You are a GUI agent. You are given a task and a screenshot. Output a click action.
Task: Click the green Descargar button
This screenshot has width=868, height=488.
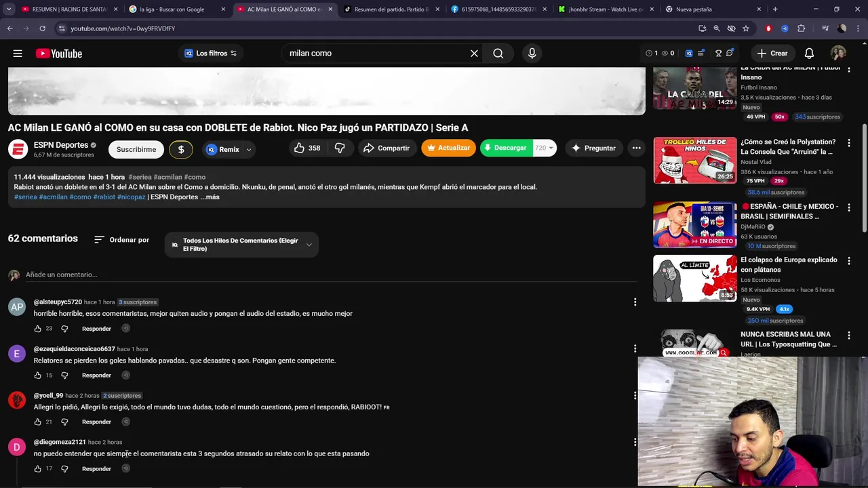point(507,148)
